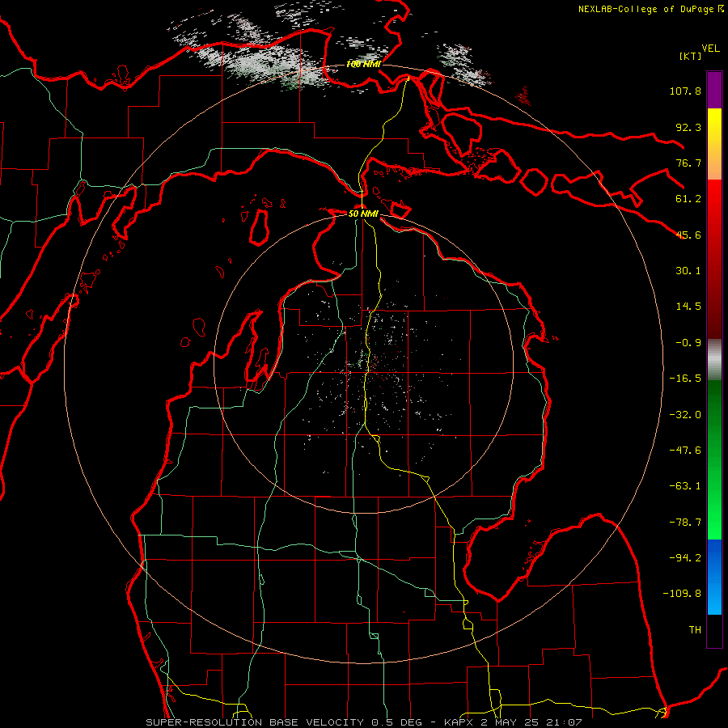Click the 50 NMI range ring label
The width and height of the screenshot is (728, 728).
coord(363,214)
